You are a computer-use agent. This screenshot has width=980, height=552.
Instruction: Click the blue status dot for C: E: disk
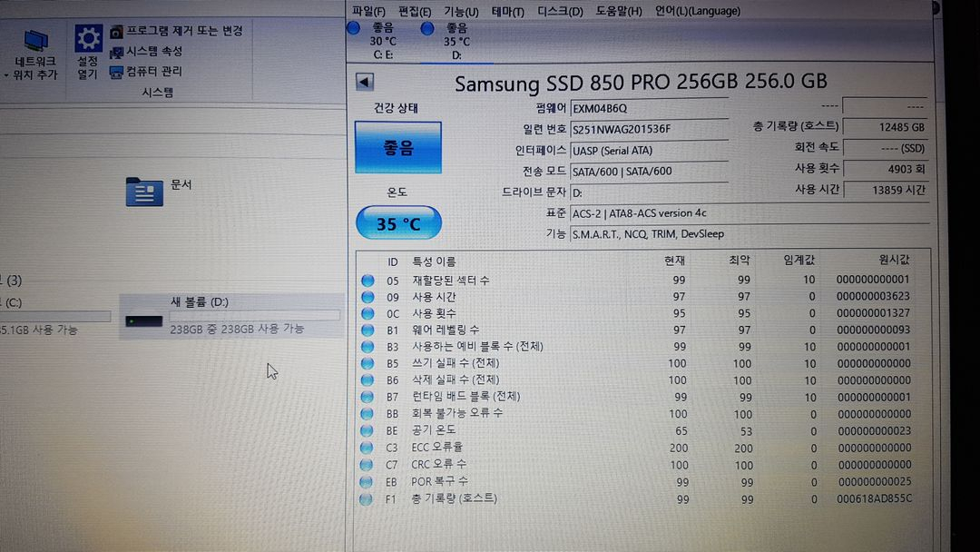tap(354, 29)
